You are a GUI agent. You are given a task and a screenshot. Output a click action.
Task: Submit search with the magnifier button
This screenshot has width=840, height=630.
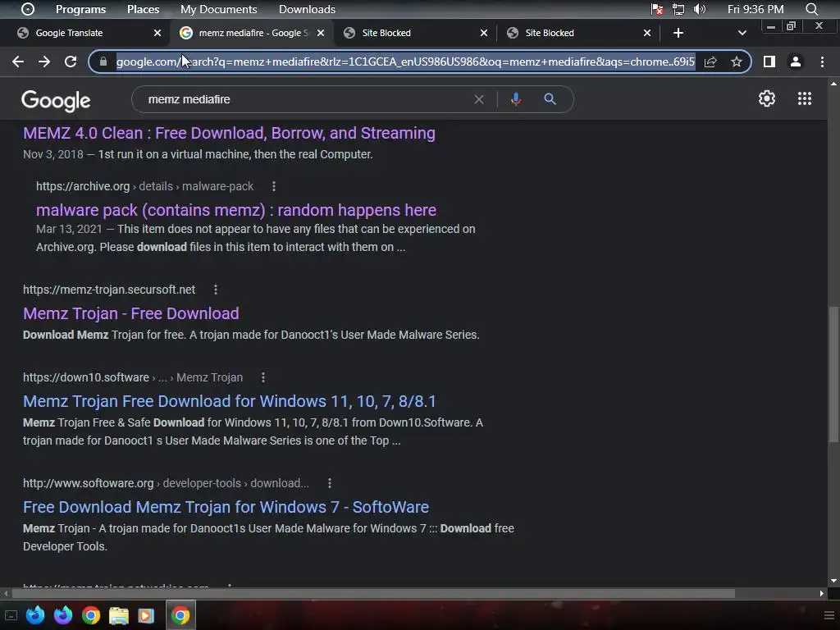tap(550, 98)
